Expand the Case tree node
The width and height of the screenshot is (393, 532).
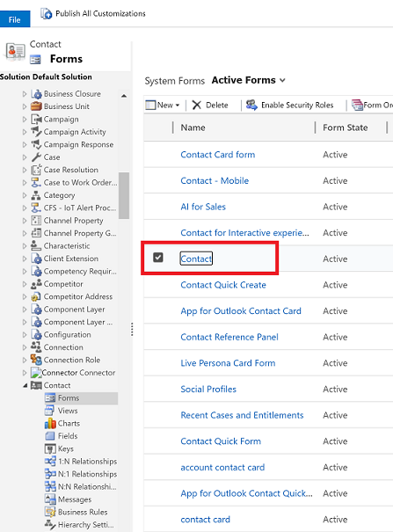[25, 157]
